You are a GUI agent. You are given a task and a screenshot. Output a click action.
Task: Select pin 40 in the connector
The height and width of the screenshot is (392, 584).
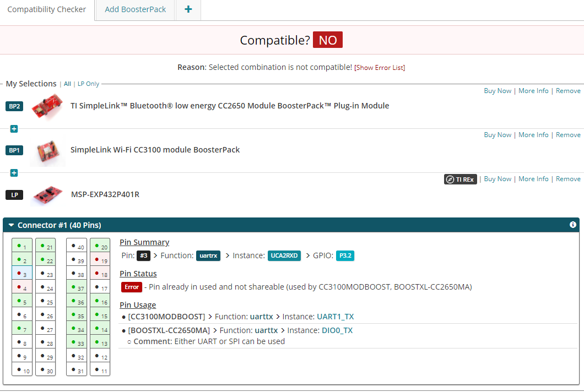pos(77,246)
